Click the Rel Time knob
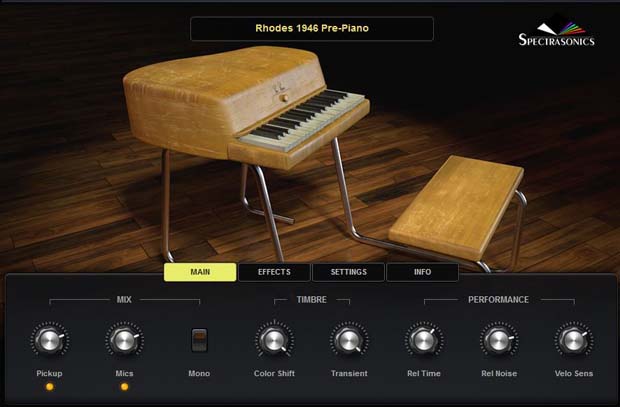Image resolution: width=620 pixels, height=407 pixels. (x=423, y=340)
